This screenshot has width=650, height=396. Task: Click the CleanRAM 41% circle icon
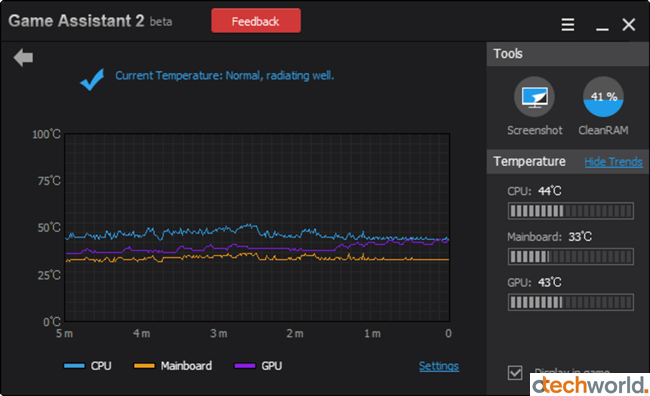[x=603, y=97]
